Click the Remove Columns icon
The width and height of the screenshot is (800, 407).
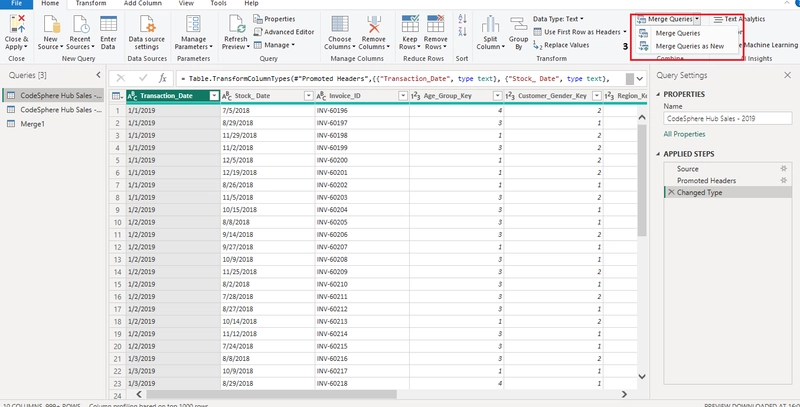(x=374, y=24)
